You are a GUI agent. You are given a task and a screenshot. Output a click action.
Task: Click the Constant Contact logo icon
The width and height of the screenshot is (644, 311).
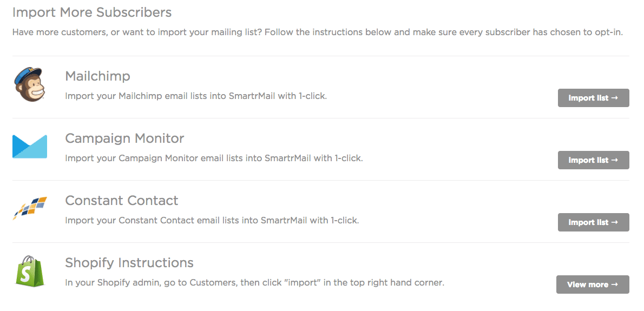tap(30, 208)
